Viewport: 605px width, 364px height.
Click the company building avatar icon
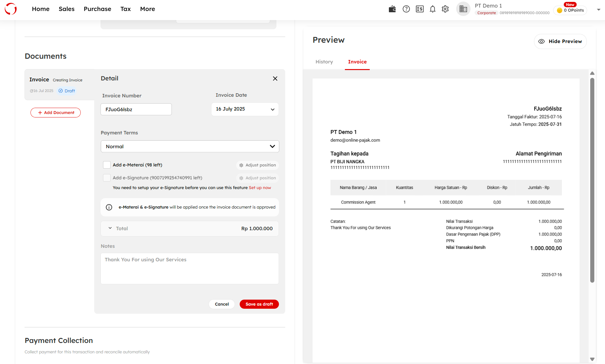[x=463, y=9]
